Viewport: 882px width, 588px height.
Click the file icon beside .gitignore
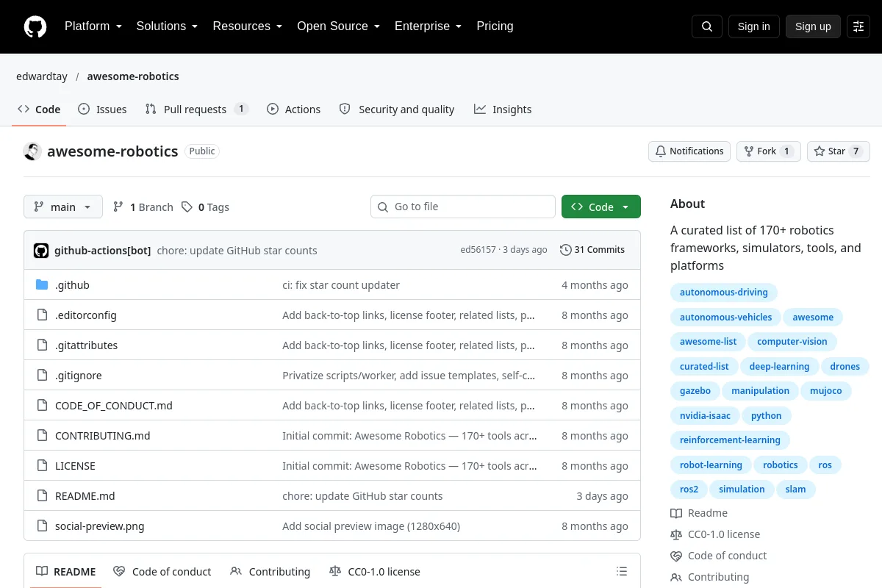[42, 376]
